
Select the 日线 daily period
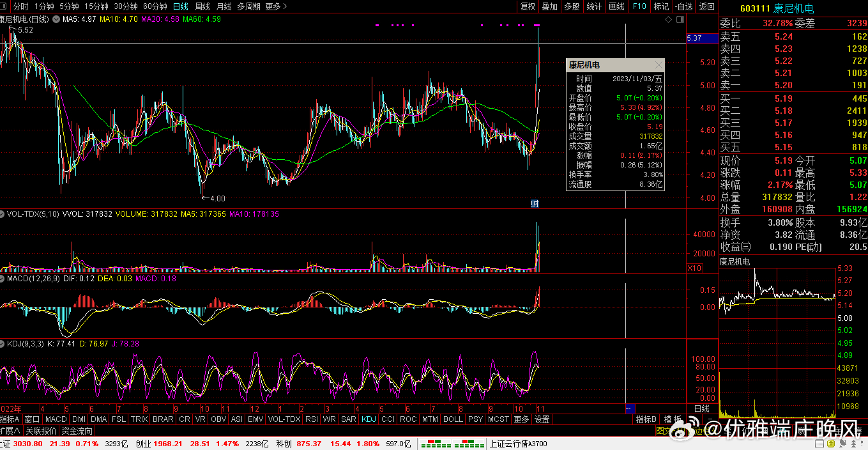click(181, 6)
